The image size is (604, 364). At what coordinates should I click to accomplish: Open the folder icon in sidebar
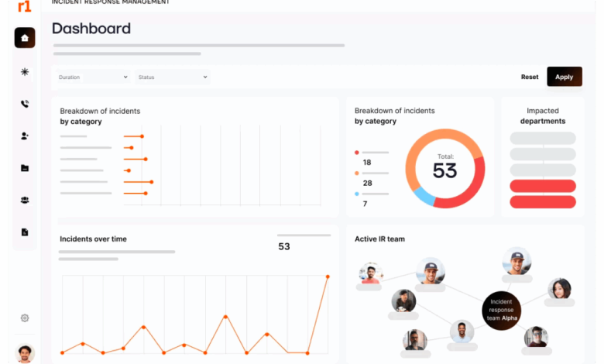click(x=25, y=168)
